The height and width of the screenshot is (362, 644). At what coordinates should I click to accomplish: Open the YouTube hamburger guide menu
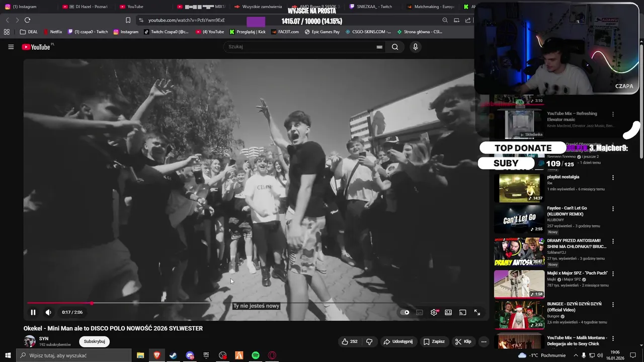click(x=11, y=47)
